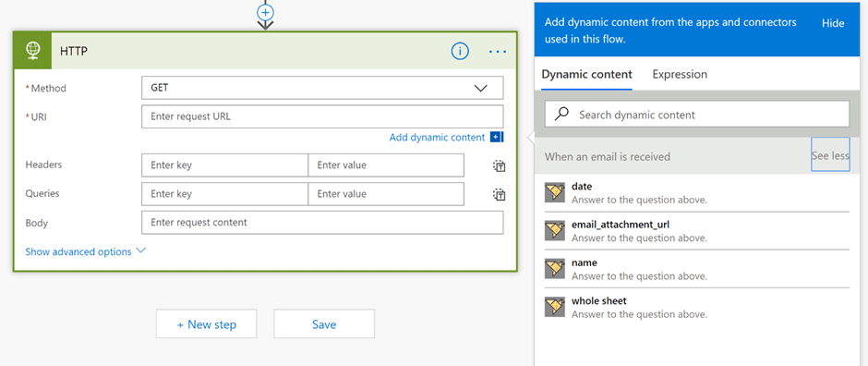
Task: Click the HTTP globe connector icon
Action: [32, 51]
